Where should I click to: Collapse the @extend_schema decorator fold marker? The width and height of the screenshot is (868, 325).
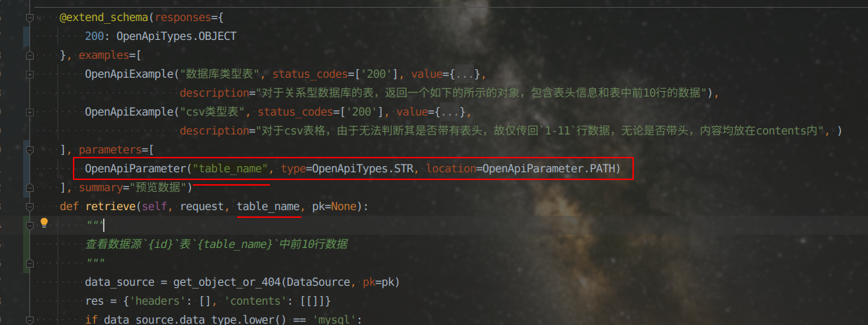(29, 18)
